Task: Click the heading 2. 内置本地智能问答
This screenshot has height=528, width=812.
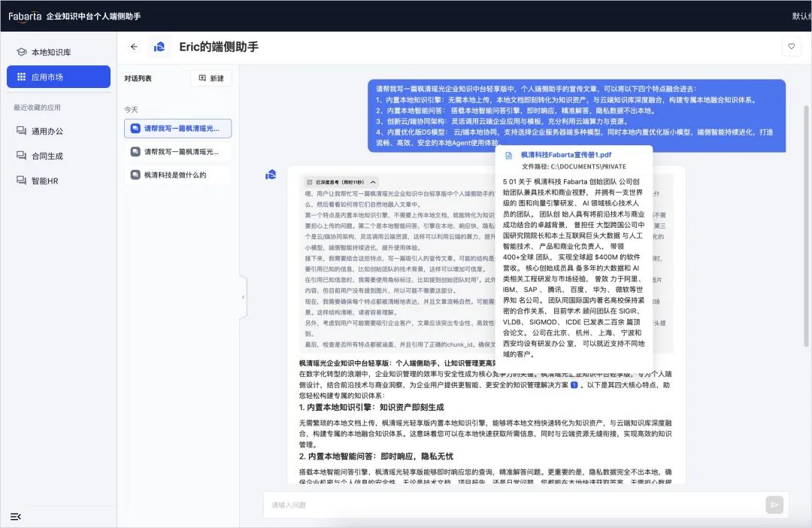Action: pyautogui.click(x=376, y=456)
